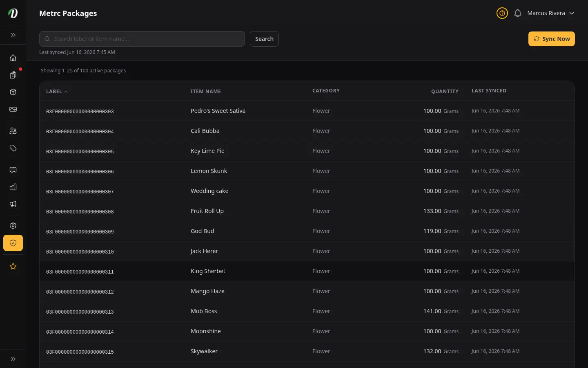Click the 141.00 Grams quantity

tap(441, 311)
